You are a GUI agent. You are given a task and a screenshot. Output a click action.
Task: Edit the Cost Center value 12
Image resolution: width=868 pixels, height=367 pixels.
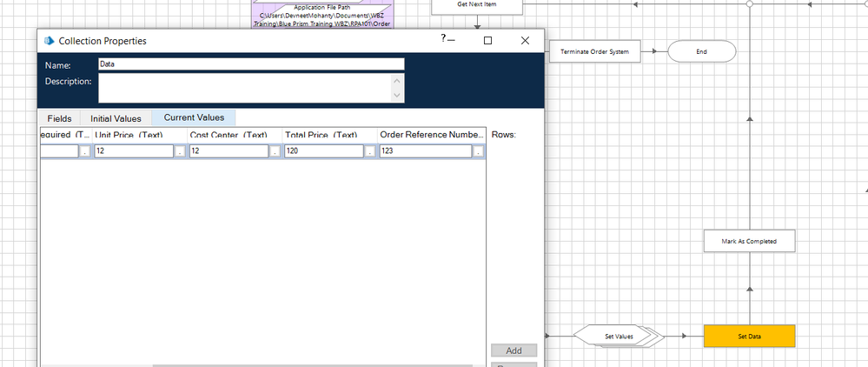(229, 150)
